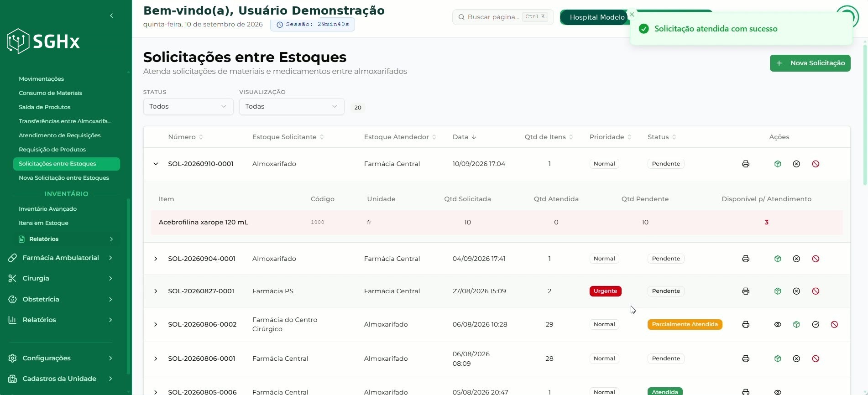Open Itens em Estoque page

point(43,223)
